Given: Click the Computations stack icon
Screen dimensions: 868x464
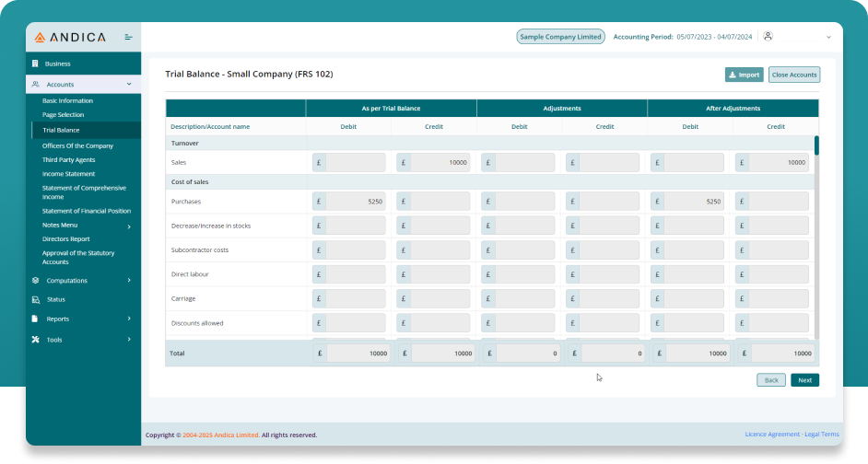Looking at the screenshot, I should (x=35, y=281).
